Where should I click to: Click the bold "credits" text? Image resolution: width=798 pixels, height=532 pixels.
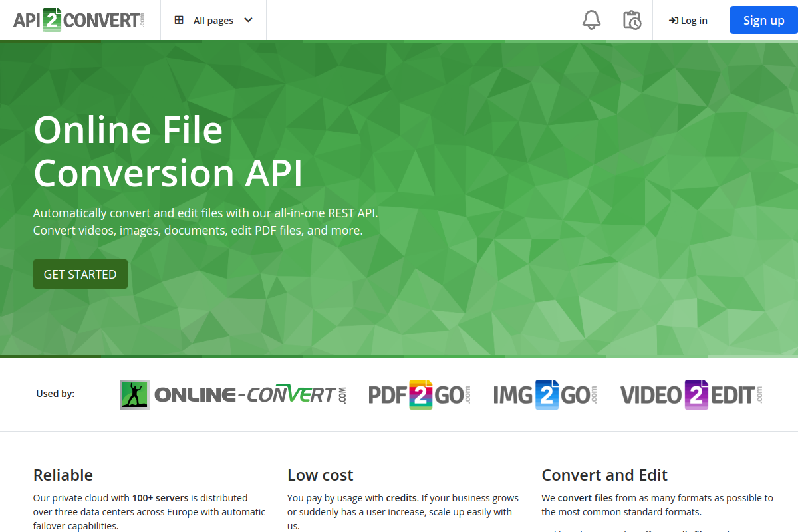click(402, 497)
